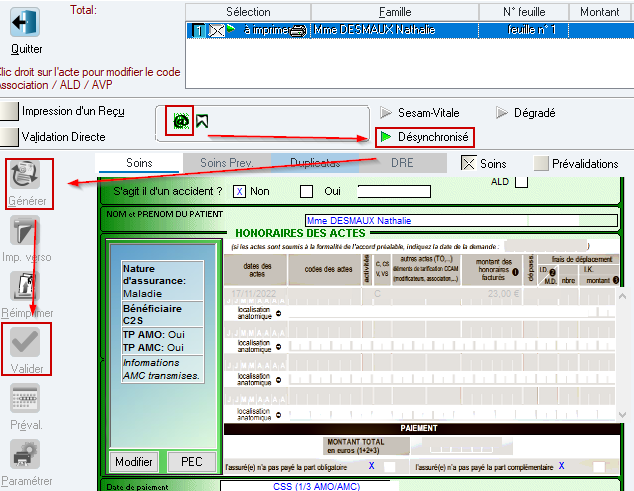Click the accident date input field
The image size is (634, 491).
394,191
